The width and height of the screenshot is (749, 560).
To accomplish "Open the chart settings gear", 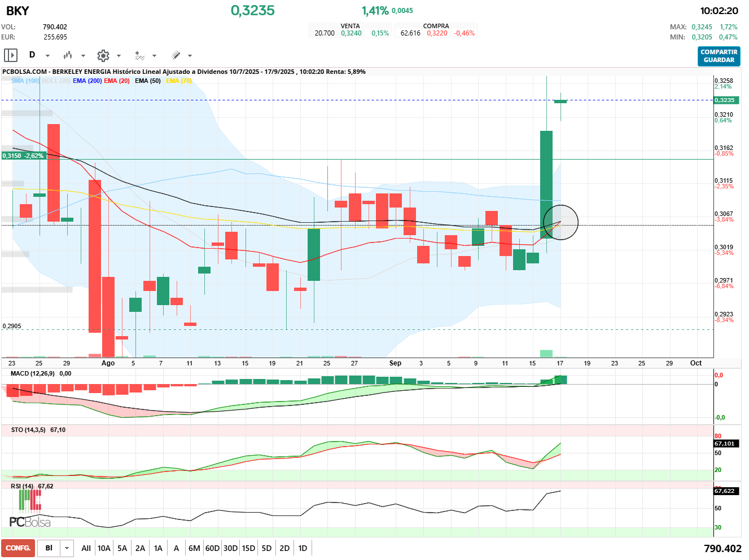I will [x=103, y=55].
